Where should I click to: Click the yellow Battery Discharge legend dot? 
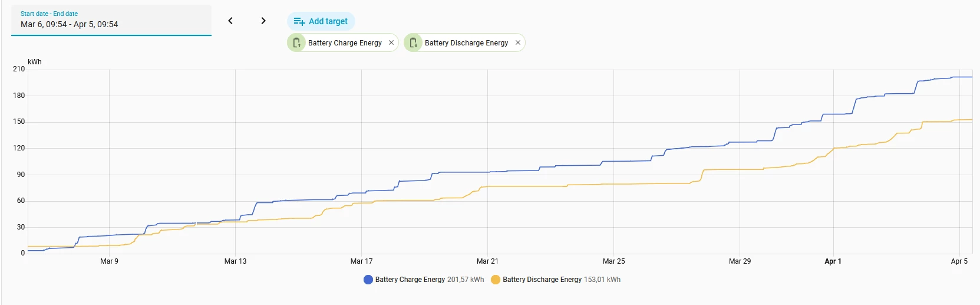click(x=496, y=280)
